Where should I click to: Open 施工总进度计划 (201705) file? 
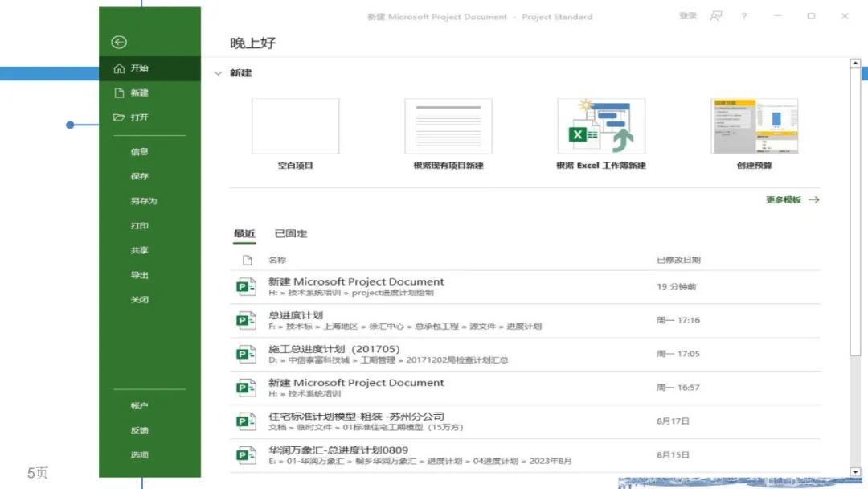click(525, 355)
